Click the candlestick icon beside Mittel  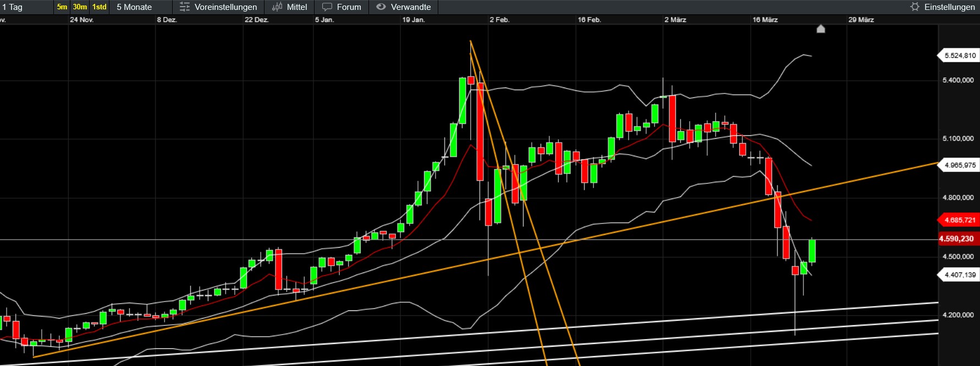click(x=277, y=7)
